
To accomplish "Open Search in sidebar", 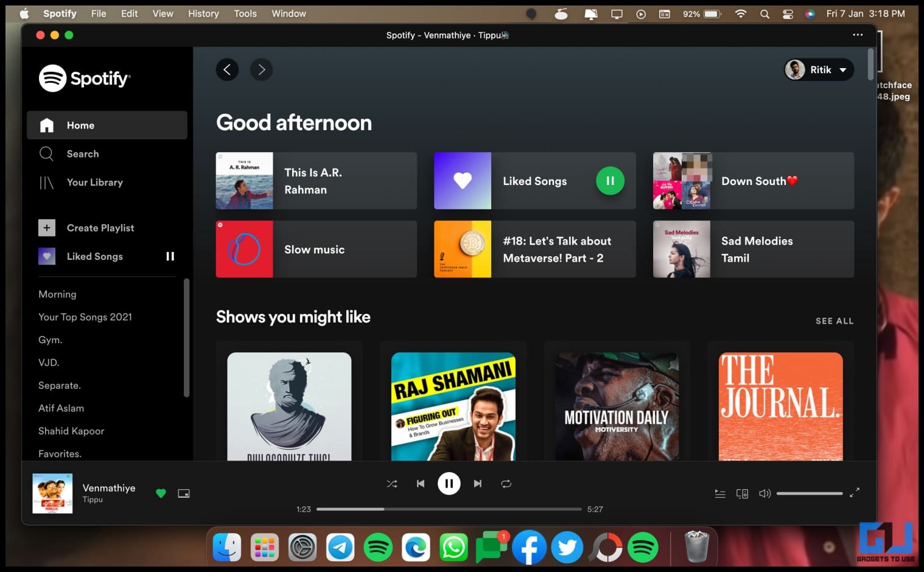I will (107, 154).
